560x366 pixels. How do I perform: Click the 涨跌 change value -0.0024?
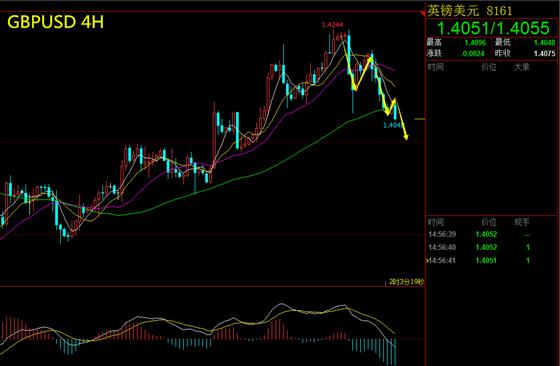[x=472, y=54]
